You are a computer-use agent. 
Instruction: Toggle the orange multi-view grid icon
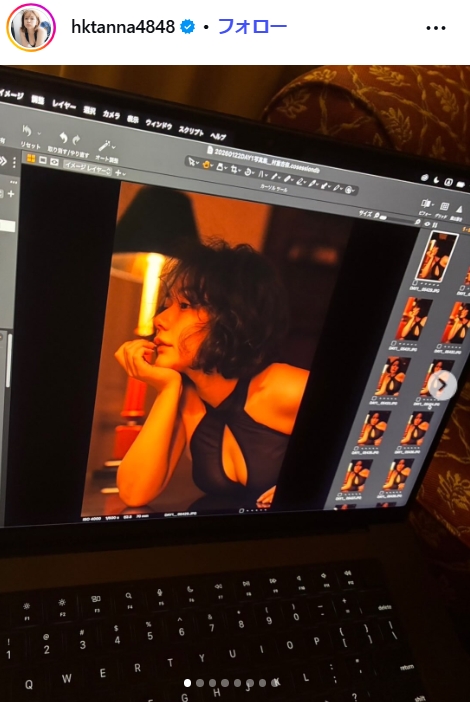pyautogui.click(x=31, y=158)
